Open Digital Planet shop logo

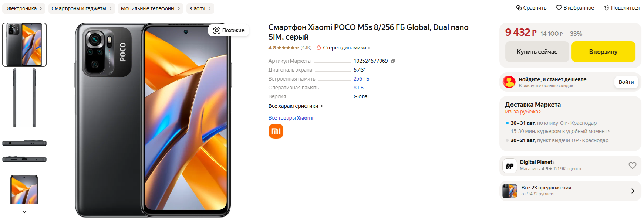510,166
